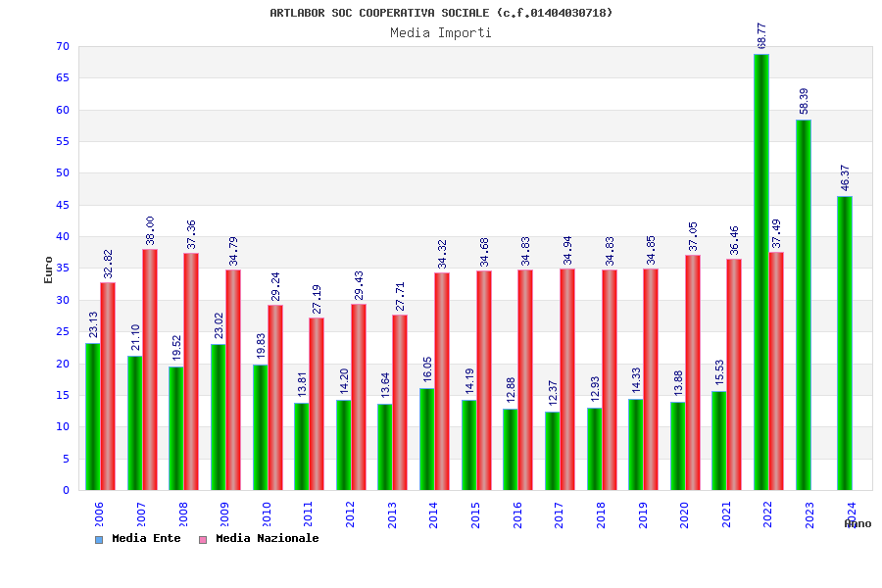
Task: Click the 2010 x-axis year label
Action: [x=266, y=514]
